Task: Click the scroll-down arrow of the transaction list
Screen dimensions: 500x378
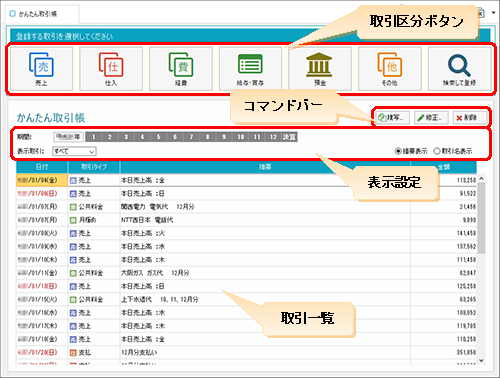Action: pyautogui.click(x=481, y=360)
